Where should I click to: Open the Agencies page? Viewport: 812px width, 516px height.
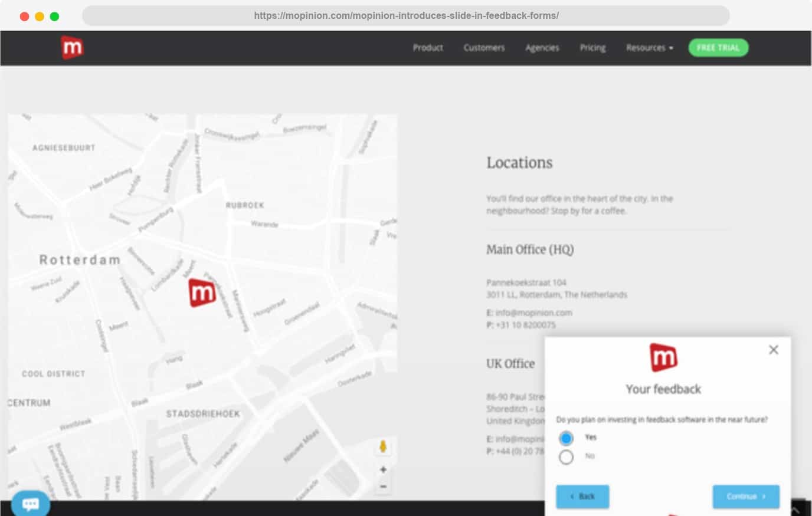[x=542, y=48]
